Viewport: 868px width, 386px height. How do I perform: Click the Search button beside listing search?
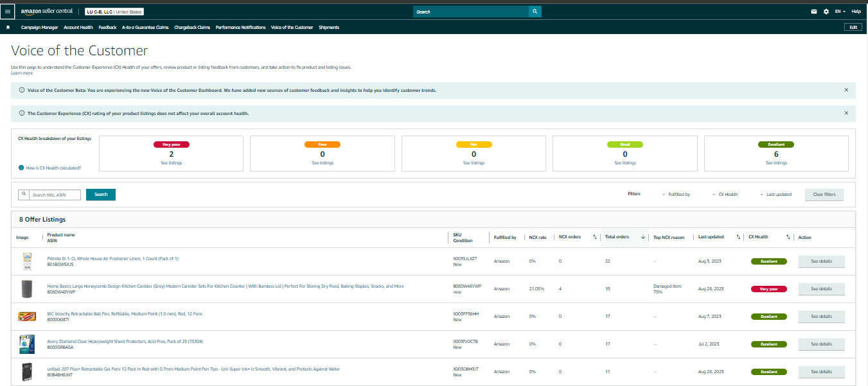(x=101, y=195)
